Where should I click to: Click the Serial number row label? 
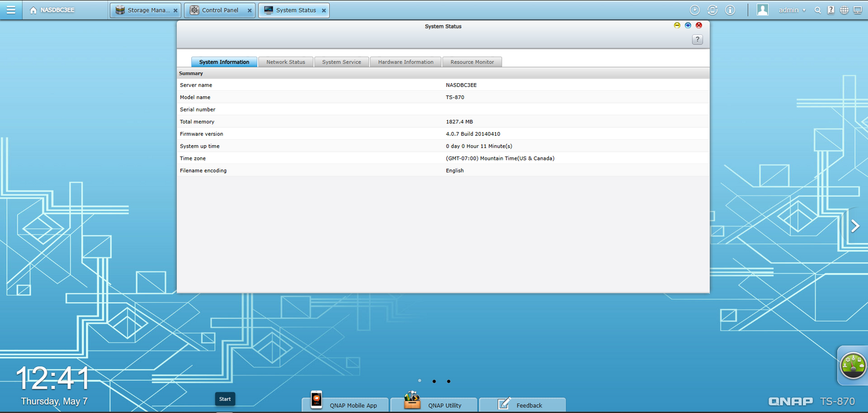pos(198,110)
